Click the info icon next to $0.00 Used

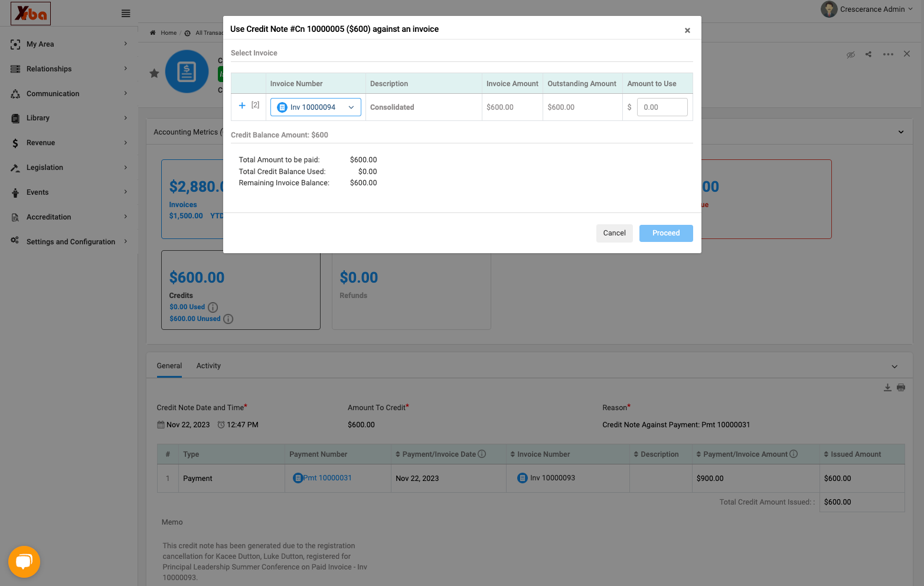coord(213,307)
